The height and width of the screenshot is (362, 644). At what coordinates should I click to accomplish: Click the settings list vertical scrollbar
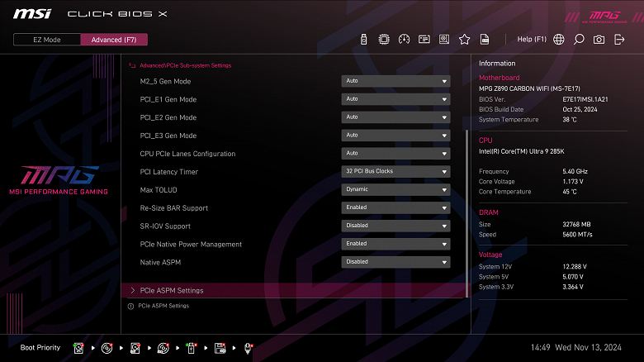coord(466,213)
